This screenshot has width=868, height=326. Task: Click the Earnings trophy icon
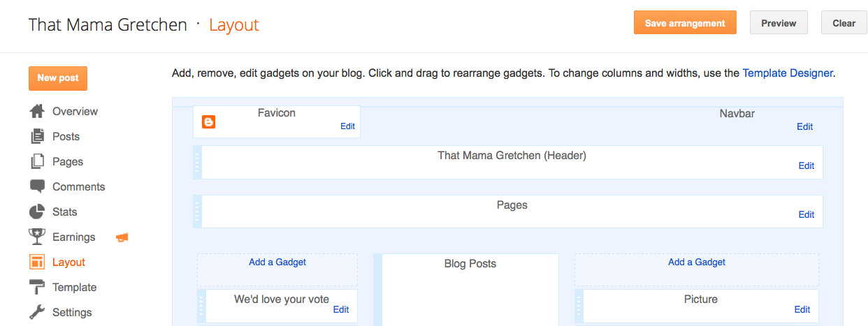(37, 237)
